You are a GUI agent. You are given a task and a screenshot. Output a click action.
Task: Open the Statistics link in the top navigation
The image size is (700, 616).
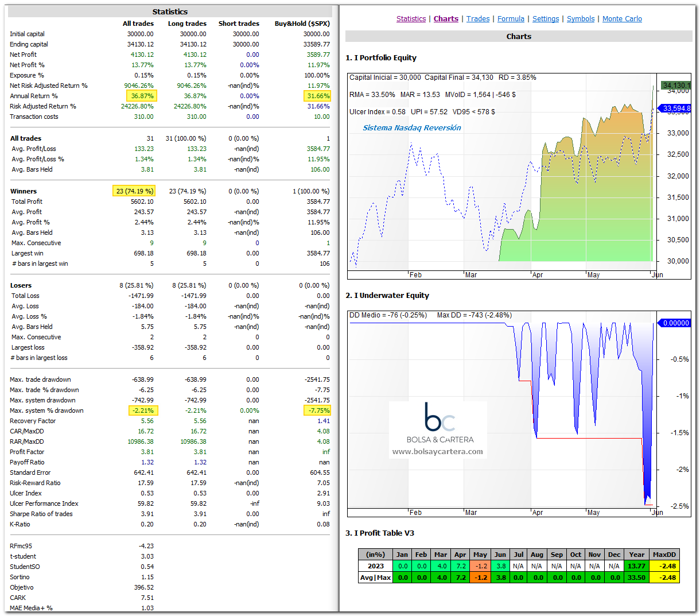[x=411, y=19]
